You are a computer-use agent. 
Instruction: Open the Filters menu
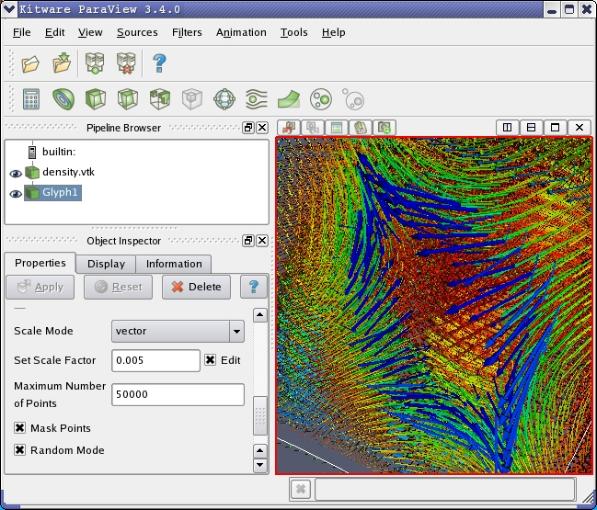pyautogui.click(x=187, y=32)
